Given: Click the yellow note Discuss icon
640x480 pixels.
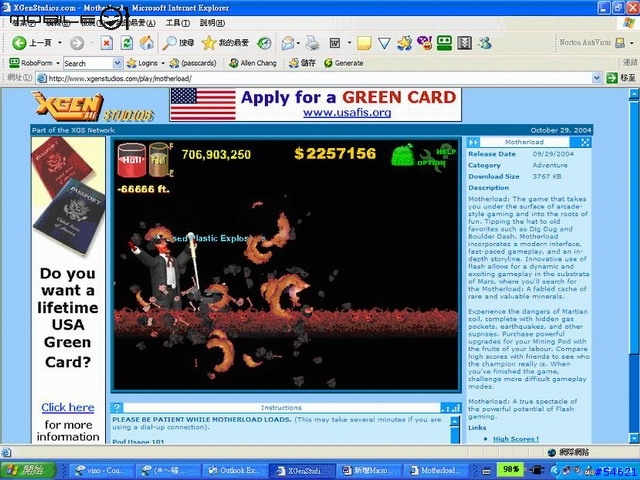Looking at the screenshot, I should tap(364, 43).
